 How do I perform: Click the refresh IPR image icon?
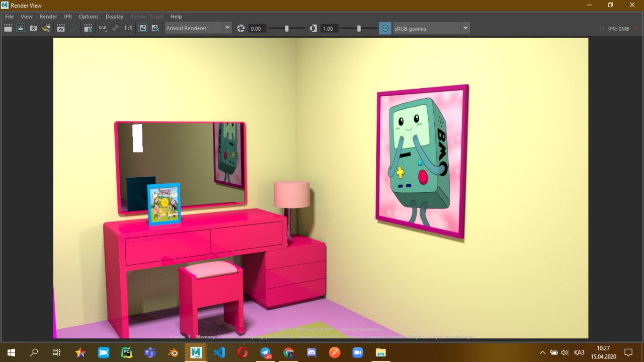73,28
